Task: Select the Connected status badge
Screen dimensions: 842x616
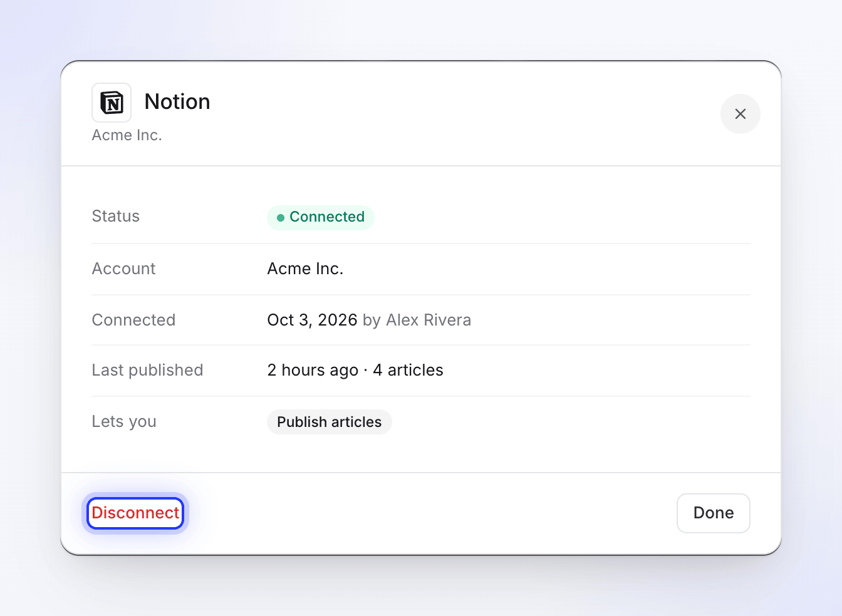Action: coord(321,217)
